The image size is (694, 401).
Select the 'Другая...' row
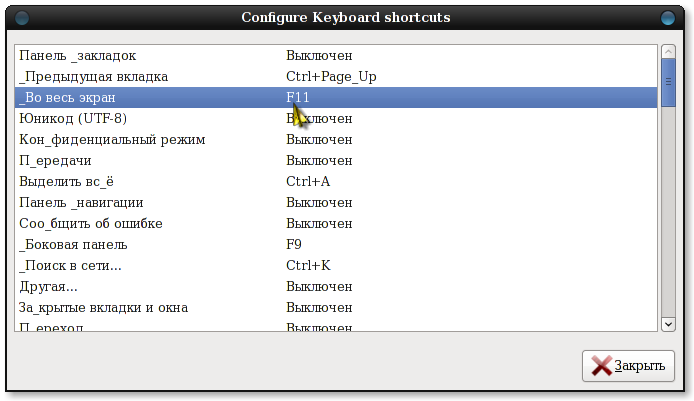point(336,287)
